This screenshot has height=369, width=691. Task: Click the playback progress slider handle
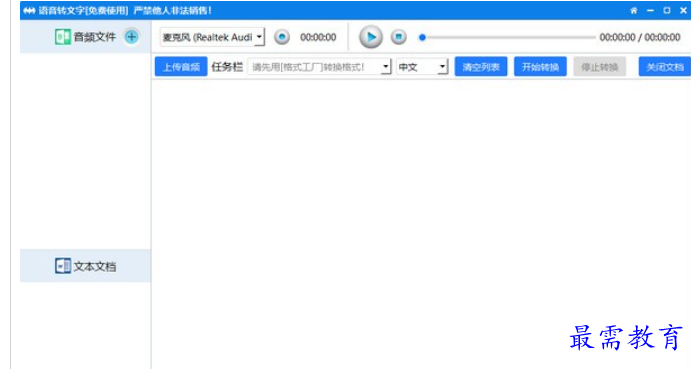[422, 37]
